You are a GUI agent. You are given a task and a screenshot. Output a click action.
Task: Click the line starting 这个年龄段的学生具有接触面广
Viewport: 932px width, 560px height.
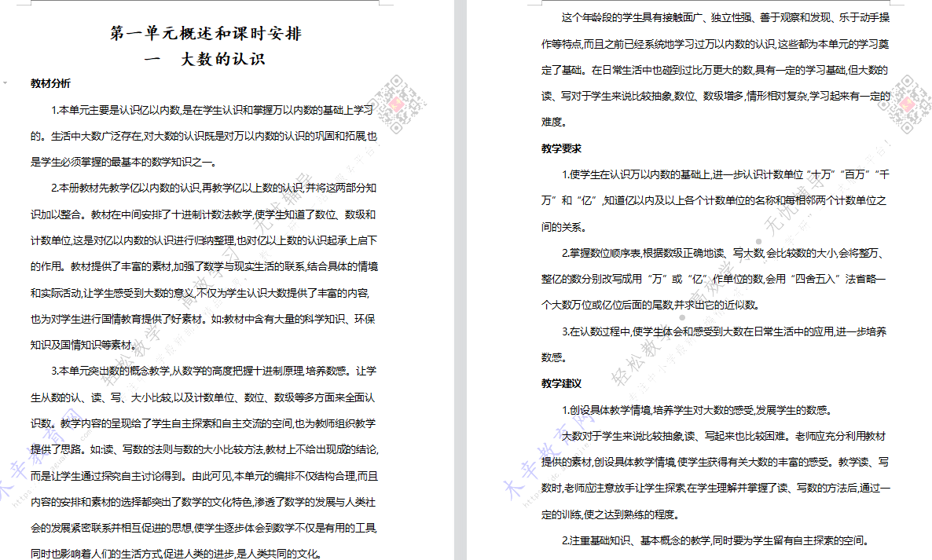pyautogui.click(x=726, y=18)
